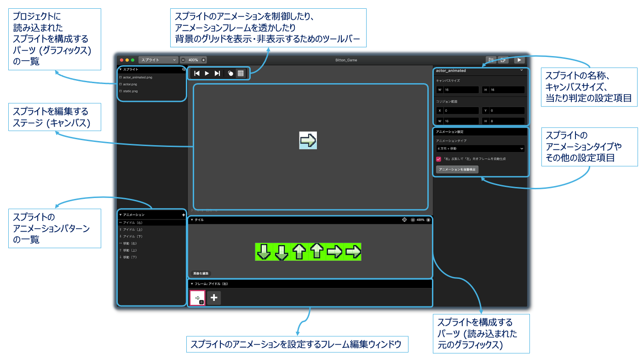644x362 pixels.
Task: Play the sprite animation
Action: [207, 73]
